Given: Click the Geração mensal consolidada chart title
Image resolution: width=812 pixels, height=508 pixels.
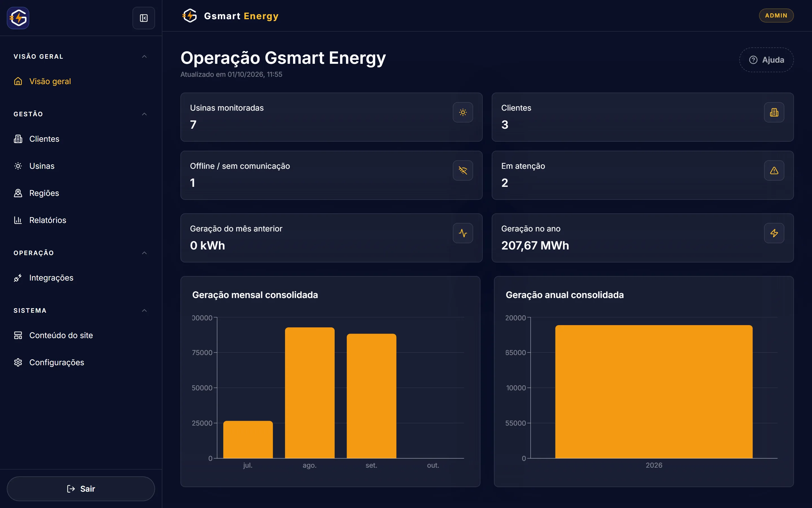Looking at the screenshot, I should (255, 295).
